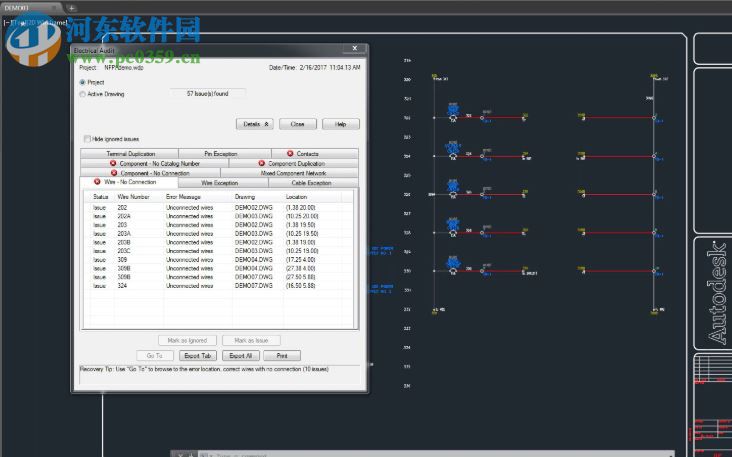This screenshot has height=457, width=732.
Task: Click the Mark as Ignored button
Action: tap(187, 341)
